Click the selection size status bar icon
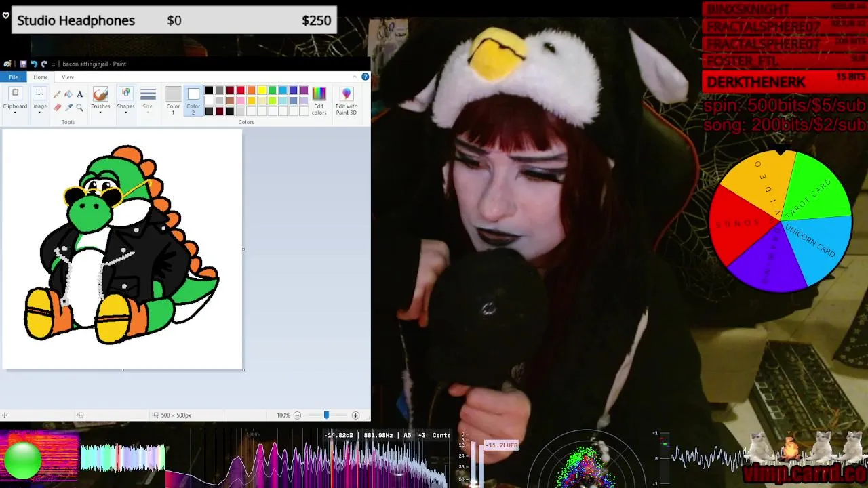 80,415
